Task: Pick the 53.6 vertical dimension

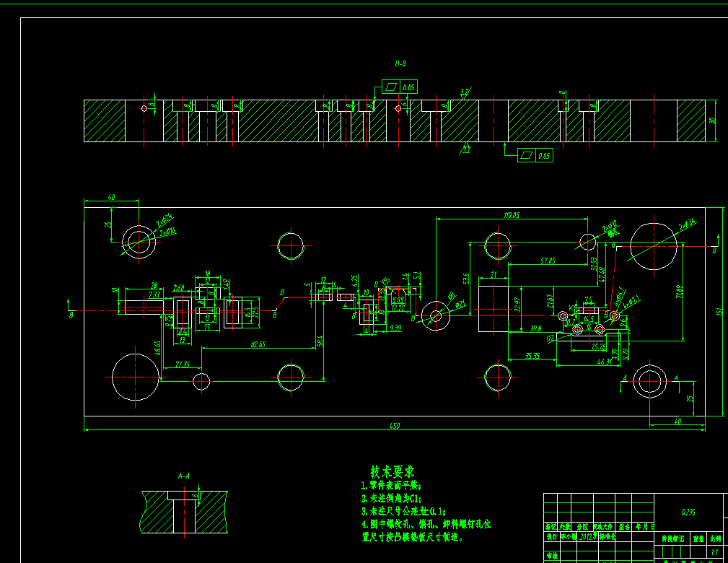Action: pyautogui.click(x=465, y=278)
